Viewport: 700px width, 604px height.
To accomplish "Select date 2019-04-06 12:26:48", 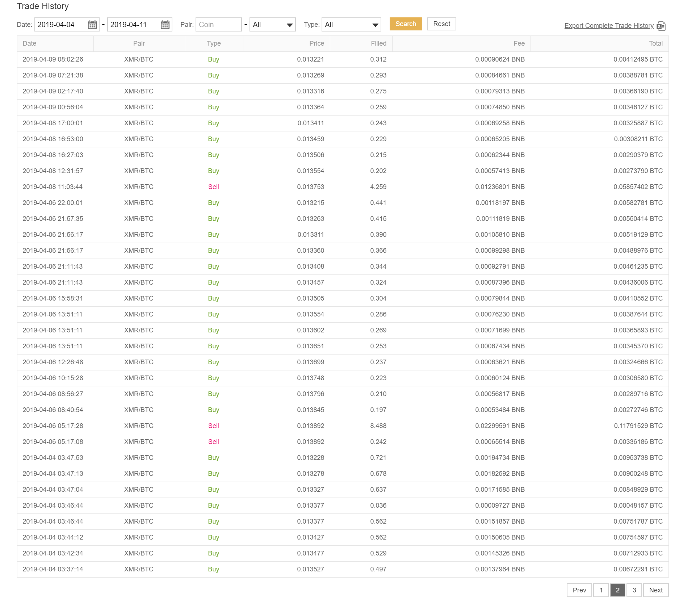I will (x=53, y=362).
